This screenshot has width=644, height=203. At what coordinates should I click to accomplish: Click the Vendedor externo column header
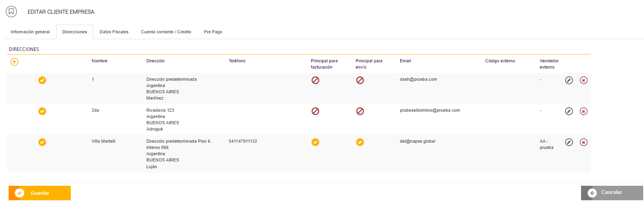[x=549, y=64]
